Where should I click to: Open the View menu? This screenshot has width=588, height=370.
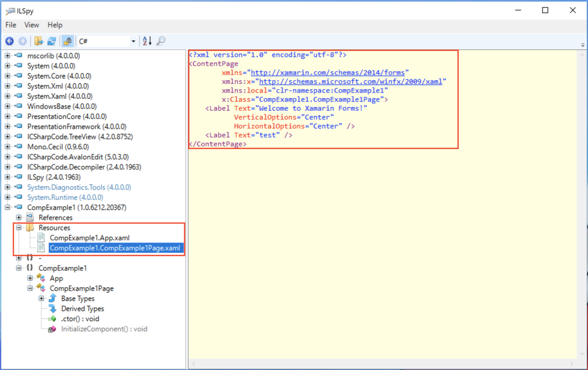click(x=32, y=25)
